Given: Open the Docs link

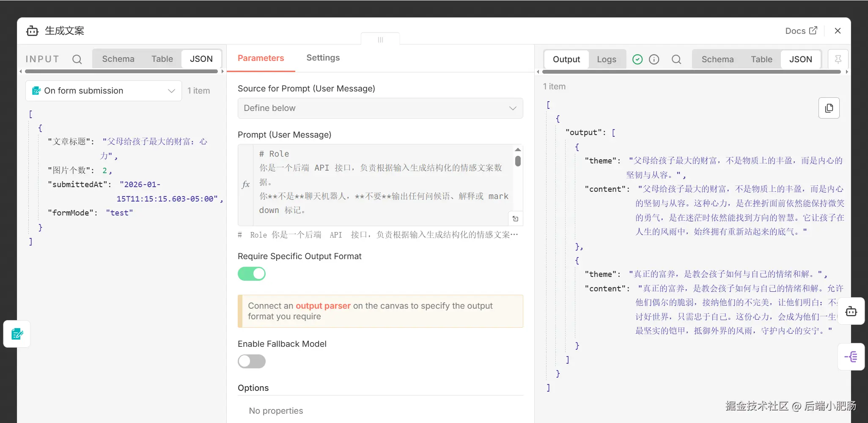Looking at the screenshot, I should (x=801, y=31).
